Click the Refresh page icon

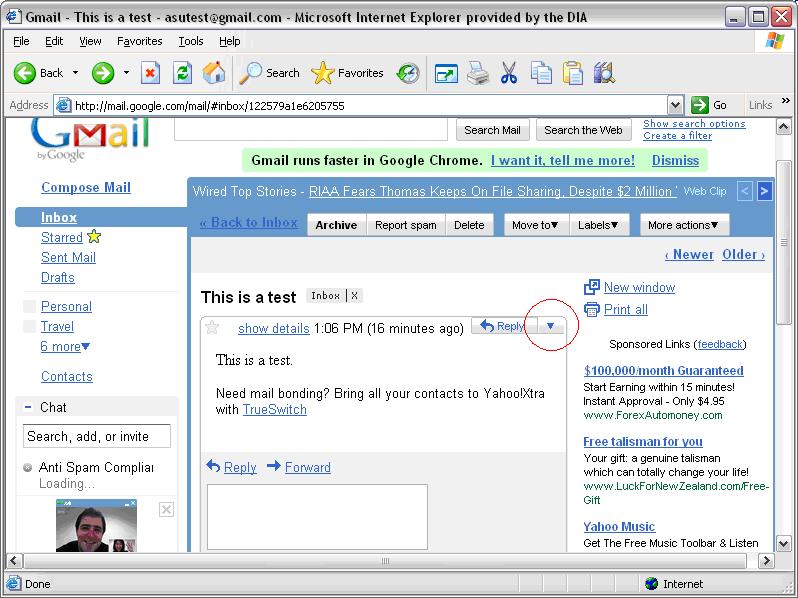click(x=182, y=73)
